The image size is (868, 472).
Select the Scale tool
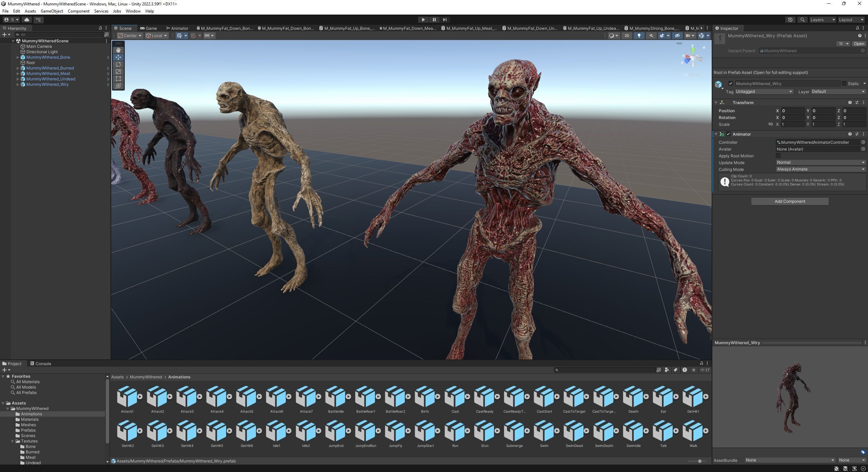click(x=118, y=72)
